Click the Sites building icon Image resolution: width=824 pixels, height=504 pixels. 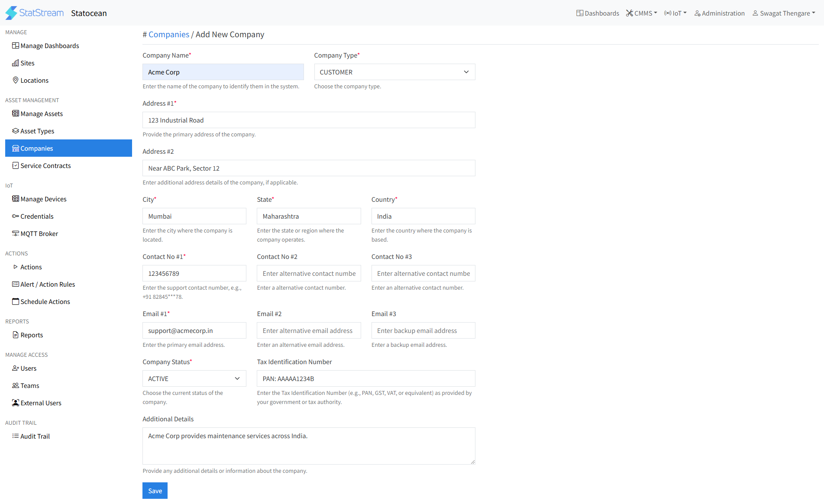16,63
